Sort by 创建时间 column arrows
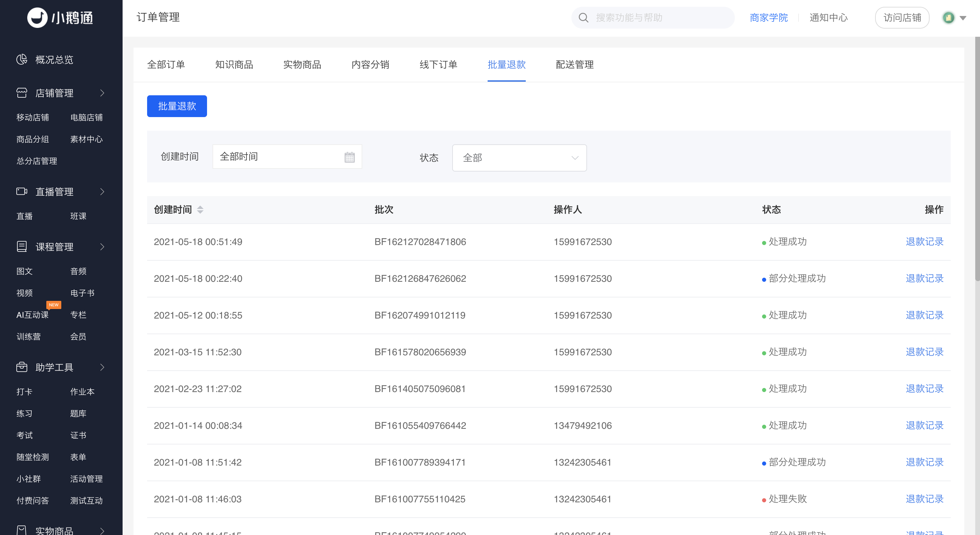980x535 pixels. click(200, 210)
